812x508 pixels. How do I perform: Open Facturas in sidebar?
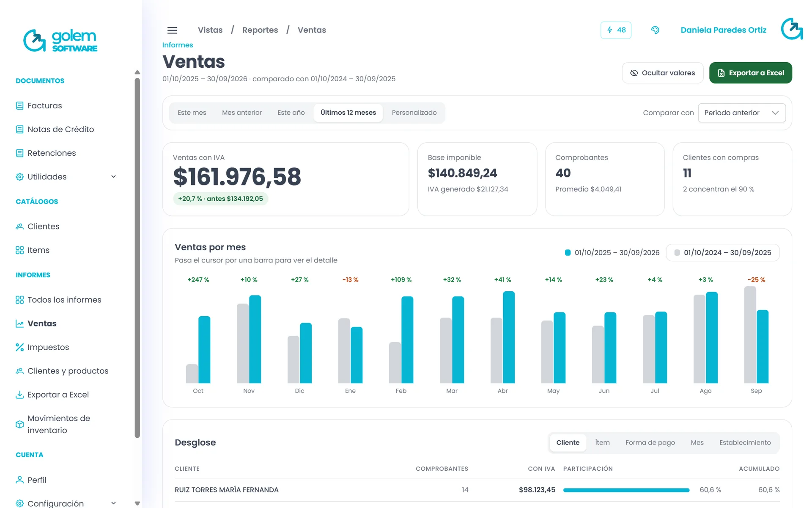click(x=44, y=106)
